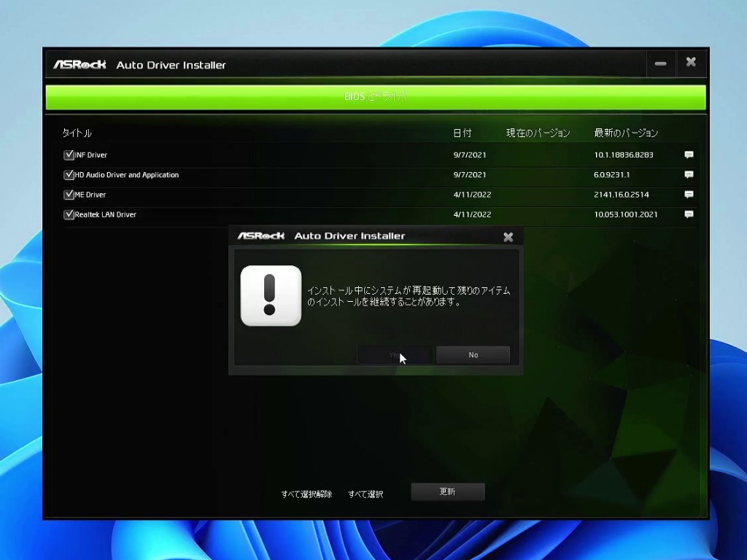Click the 更新 update button
This screenshot has width=747, height=560.
(x=448, y=492)
